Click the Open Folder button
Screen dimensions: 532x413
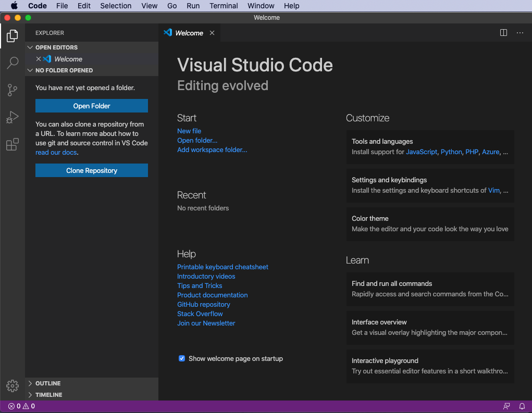point(92,106)
